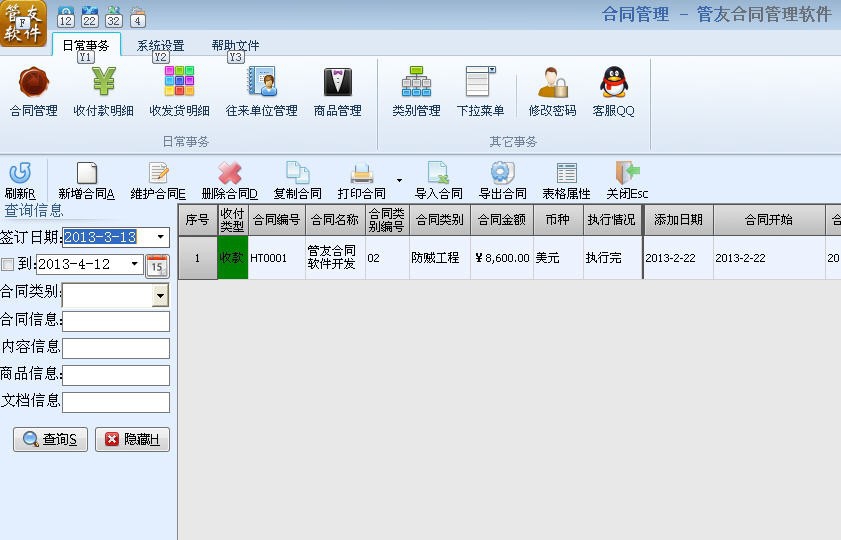Click into the 文档信息 input field
Viewport: 841px width, 540px height.
tap(116, 402)
